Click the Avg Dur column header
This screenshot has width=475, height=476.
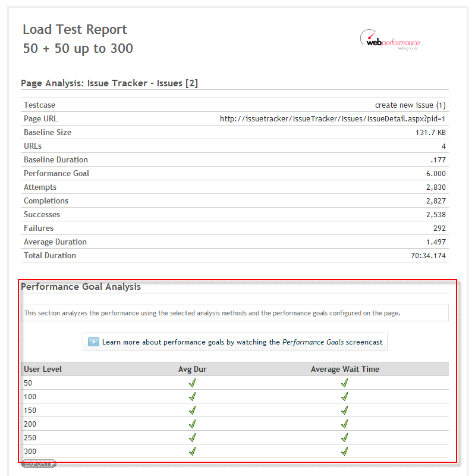192,369
